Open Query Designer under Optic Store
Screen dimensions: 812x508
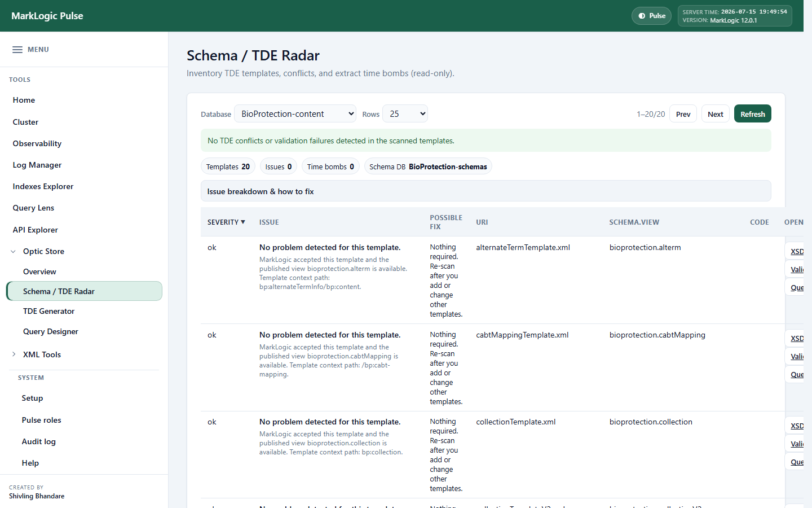(x=50, y=331)
